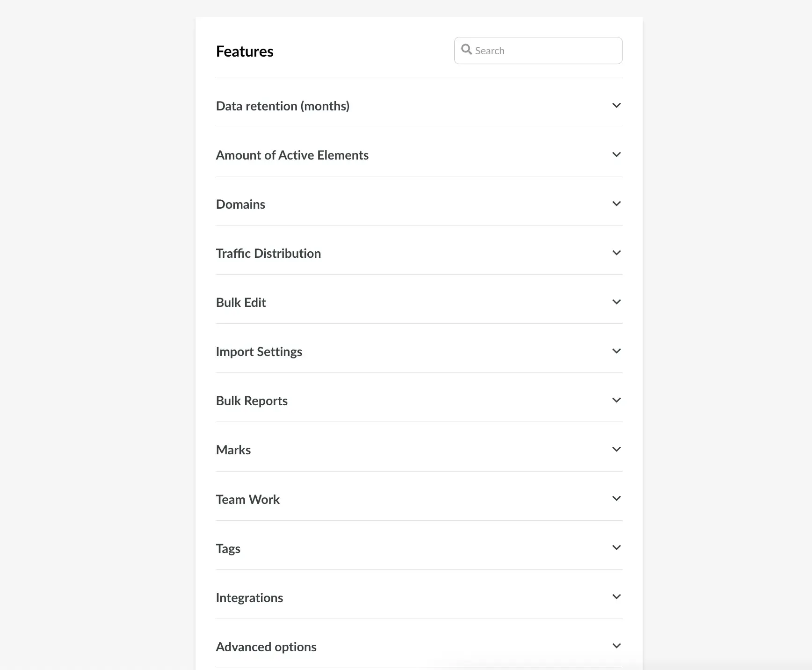Select the Bulk Reports title
Image resolution: width=812 pixels, height=670 pixels.
[252, 401]
